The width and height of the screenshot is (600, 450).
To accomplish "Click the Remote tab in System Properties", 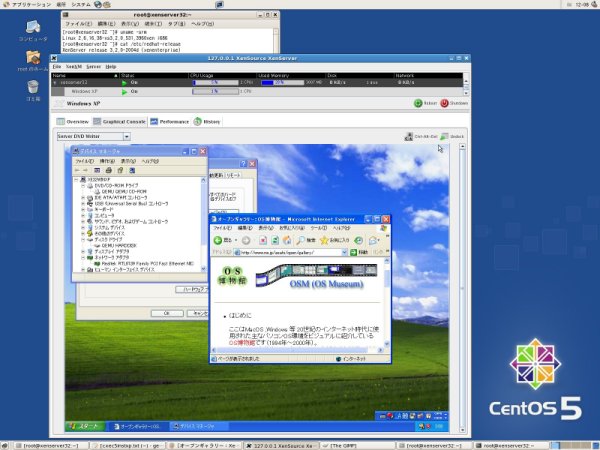I will (x=233, y=175).
